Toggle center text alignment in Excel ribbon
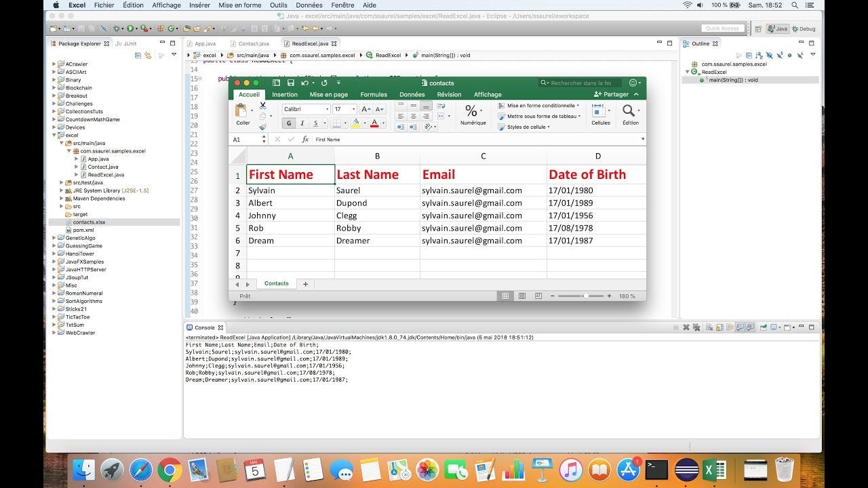The width and height of the screenshot is (868, 488). [x=413, y=117]
